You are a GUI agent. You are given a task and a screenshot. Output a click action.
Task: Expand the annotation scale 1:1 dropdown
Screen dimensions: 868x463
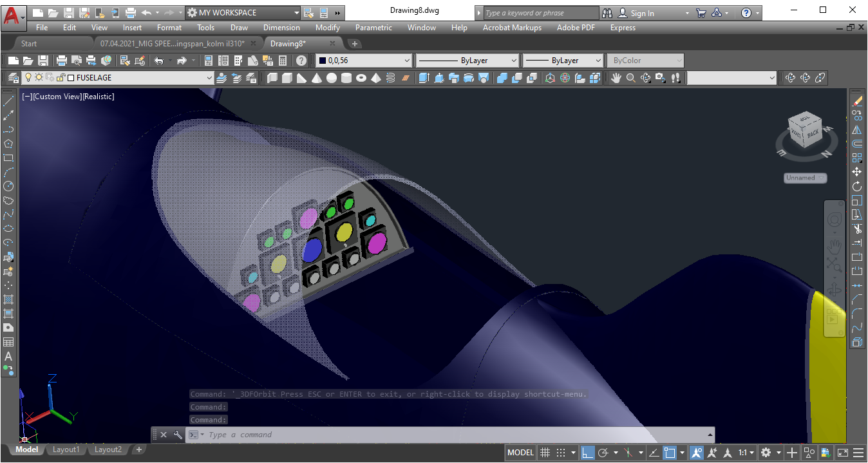click(x=752, y=453)
